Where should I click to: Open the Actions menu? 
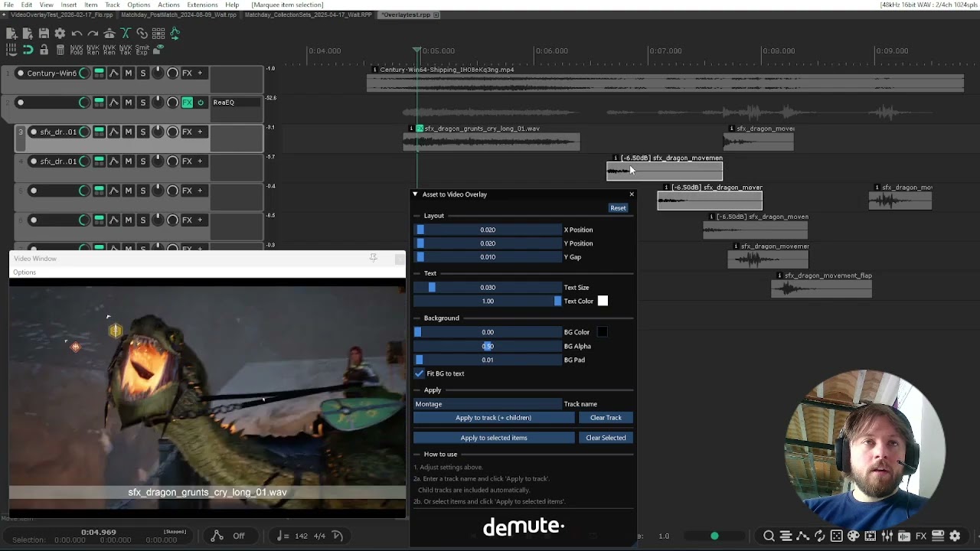click(168, 5)
